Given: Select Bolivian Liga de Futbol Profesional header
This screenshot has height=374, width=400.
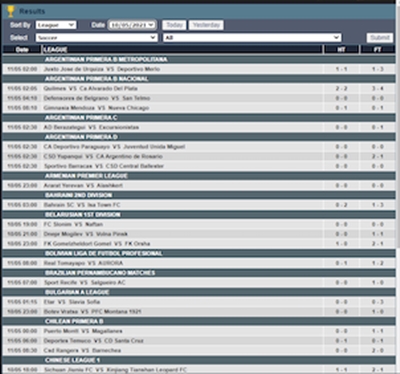Looking at the screenshot, I should [199, 253].
